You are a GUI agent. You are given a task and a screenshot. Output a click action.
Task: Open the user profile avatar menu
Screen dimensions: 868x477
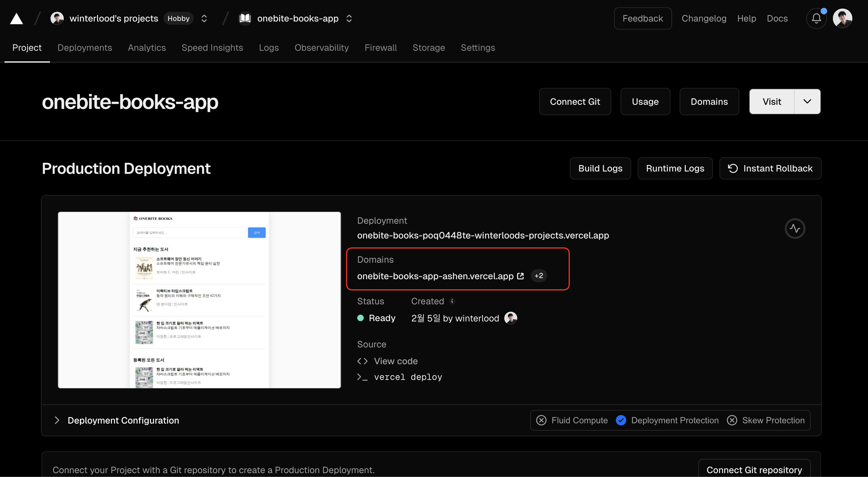tap(842, 18)
